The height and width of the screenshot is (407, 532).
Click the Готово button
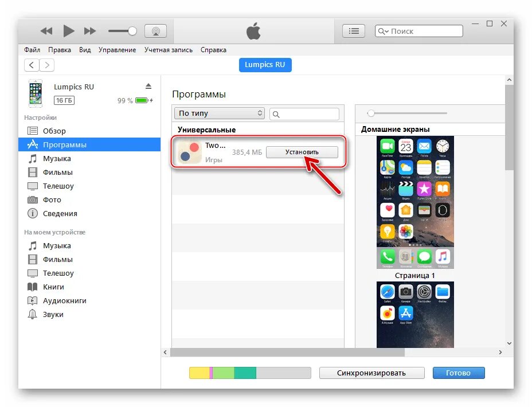click(x=459, y=373)
